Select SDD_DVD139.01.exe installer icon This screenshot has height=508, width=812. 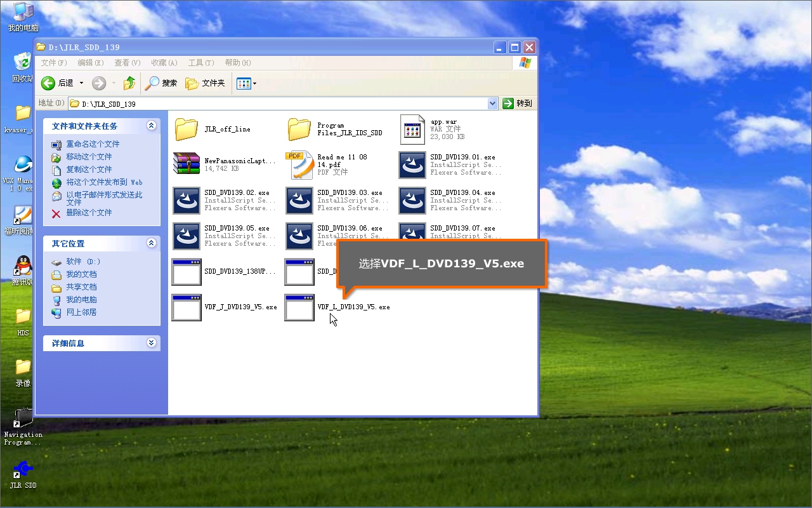click(412, 165)
